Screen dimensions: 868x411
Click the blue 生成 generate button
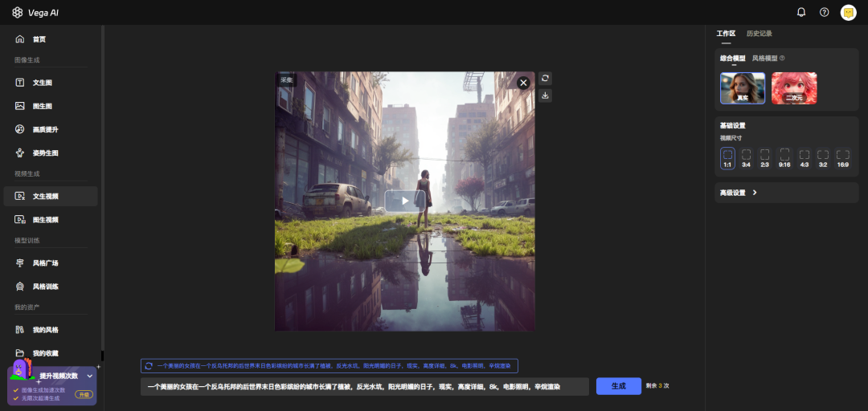click(618, 386)
